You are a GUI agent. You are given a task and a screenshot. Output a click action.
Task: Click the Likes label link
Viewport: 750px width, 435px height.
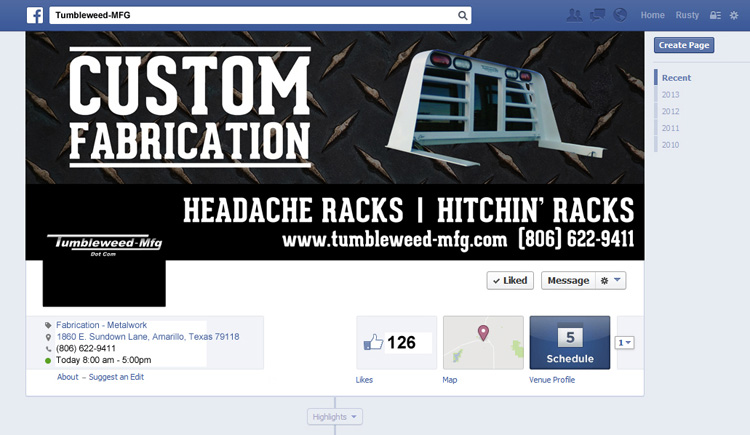point(364,380)
